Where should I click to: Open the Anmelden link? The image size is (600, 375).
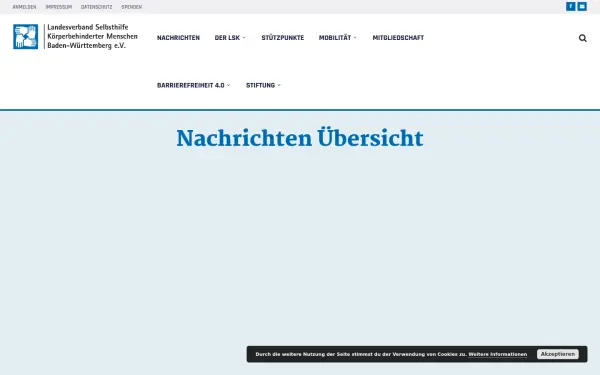coord(24,7)
